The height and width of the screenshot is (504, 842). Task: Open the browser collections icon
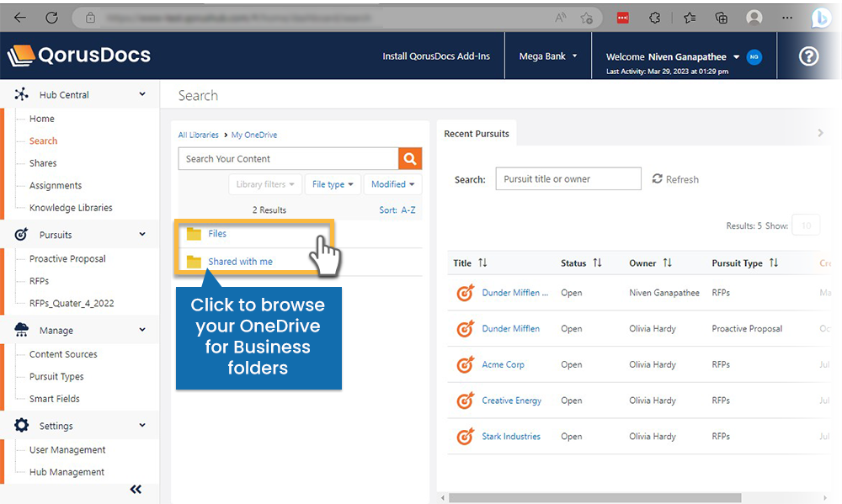[722, 18]
